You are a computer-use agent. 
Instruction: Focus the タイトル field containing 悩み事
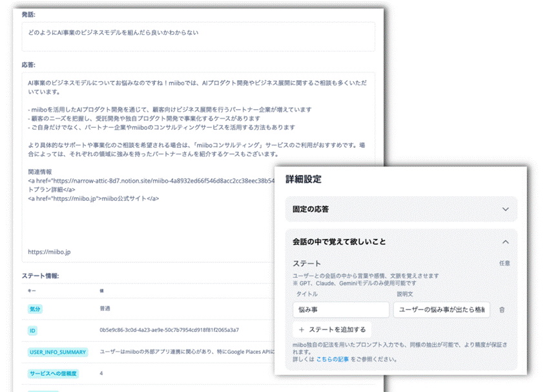(x=331, y=310)
